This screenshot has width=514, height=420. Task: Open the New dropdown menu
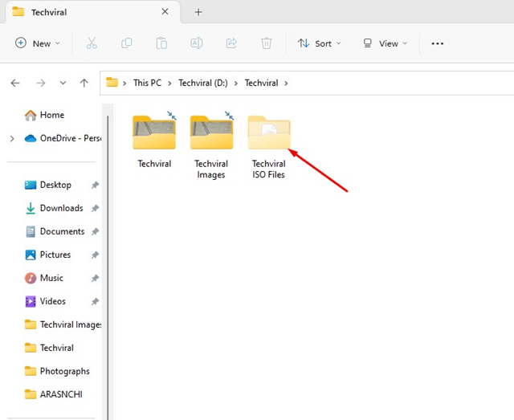(x=39, y=43)
